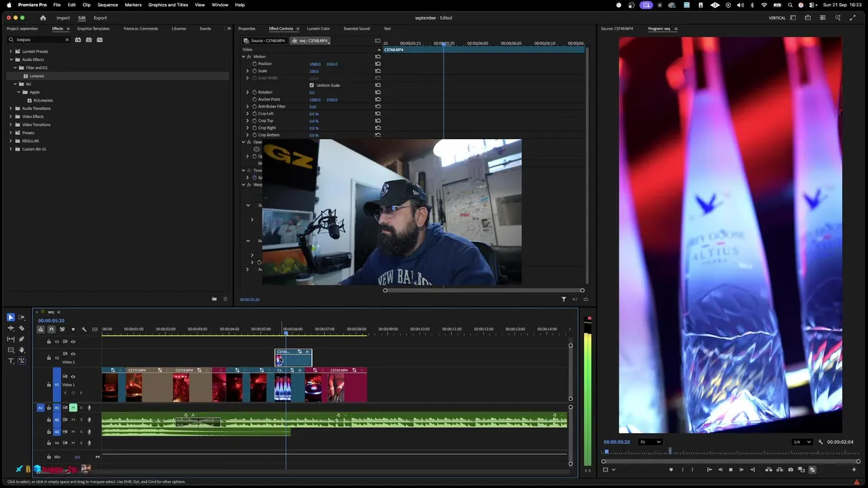Click Add Marker icon in timeline header
Screen dimensions: 868x488
[73, 329]
